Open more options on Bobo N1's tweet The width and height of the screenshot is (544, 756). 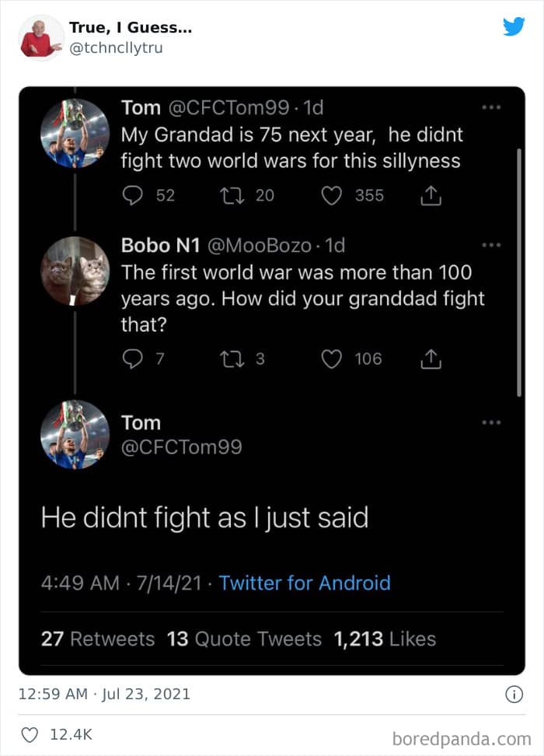[491, 245]
